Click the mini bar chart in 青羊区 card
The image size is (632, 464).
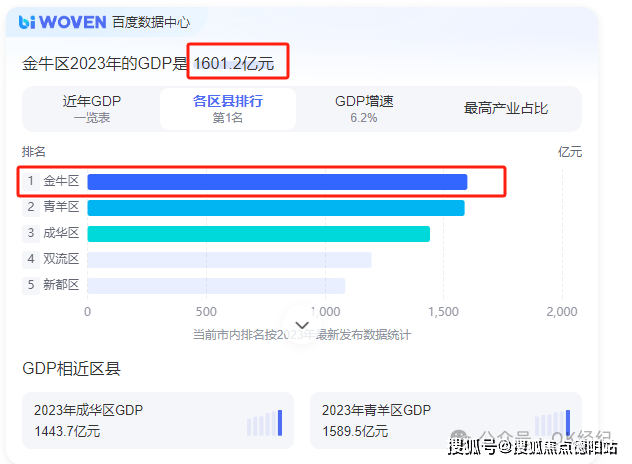click(553, 422)
